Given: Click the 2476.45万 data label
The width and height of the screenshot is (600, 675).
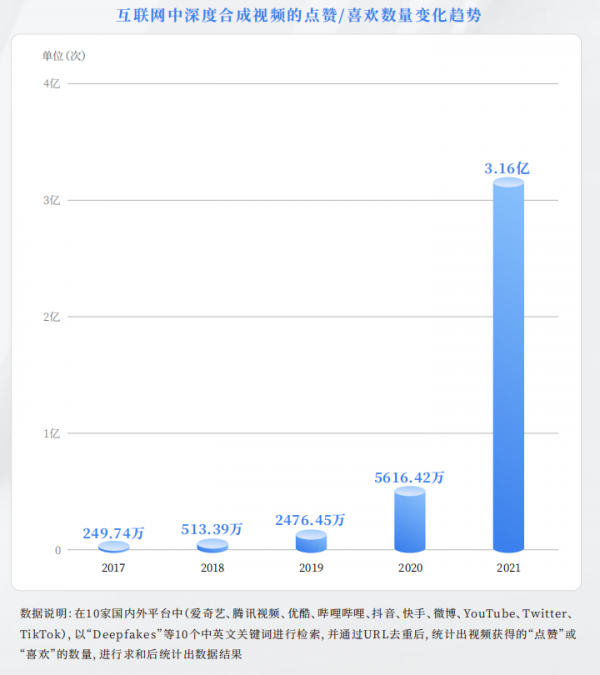Looking at the screenshot, I should tap(310, 520).
